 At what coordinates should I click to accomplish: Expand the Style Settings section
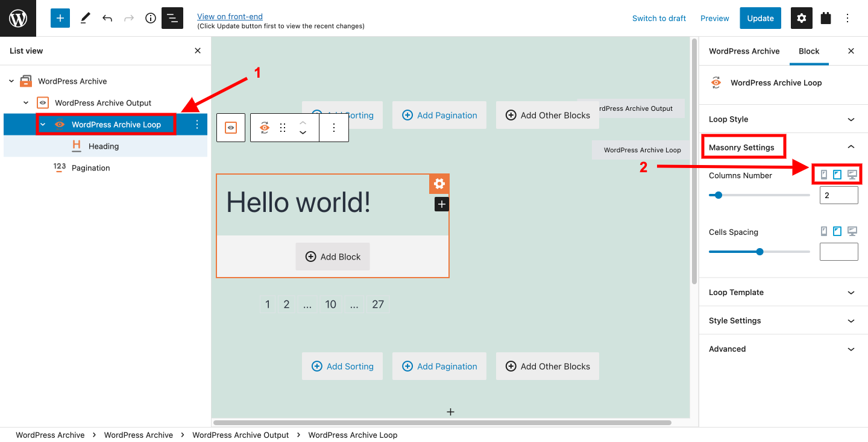(782, 320)
